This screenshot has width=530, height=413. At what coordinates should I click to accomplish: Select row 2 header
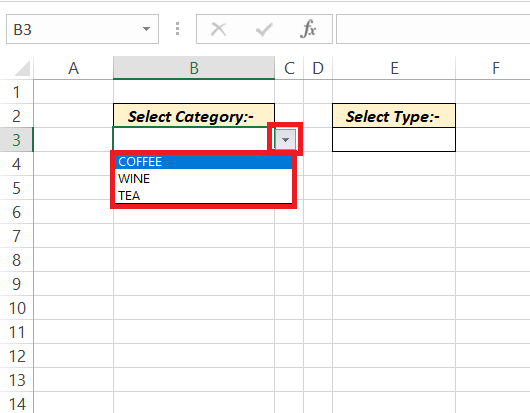(x=17, y=116)
